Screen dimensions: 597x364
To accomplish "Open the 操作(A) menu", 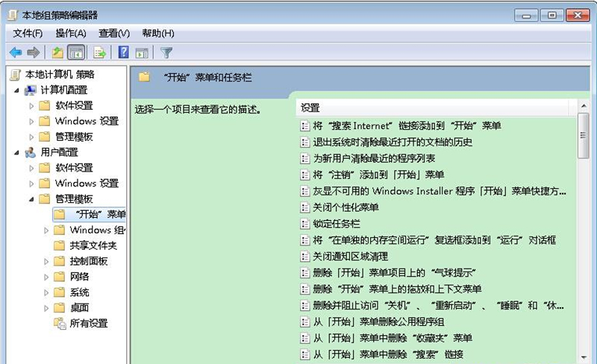I will click(x=71, y=34).
